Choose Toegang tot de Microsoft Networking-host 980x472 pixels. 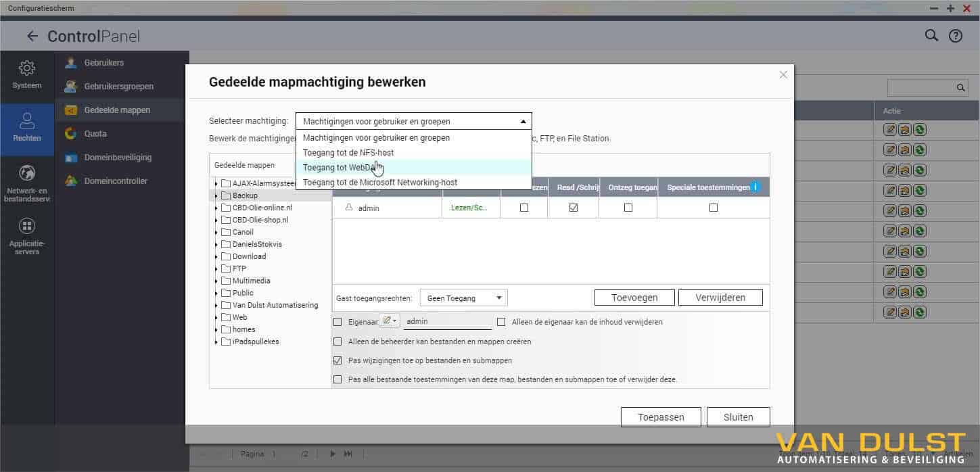click(380, 183)
